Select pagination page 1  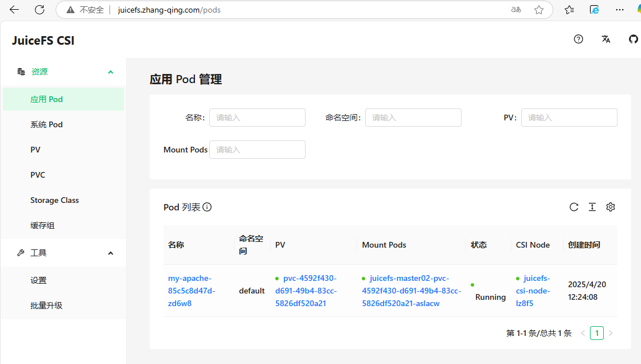tap(597, 334)
